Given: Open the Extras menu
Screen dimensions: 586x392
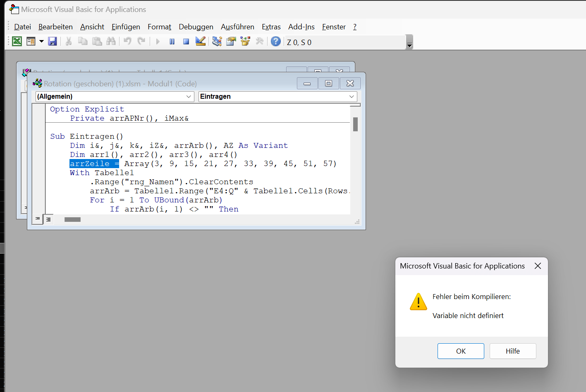Looking at the screenshot, I should [271, 27].
